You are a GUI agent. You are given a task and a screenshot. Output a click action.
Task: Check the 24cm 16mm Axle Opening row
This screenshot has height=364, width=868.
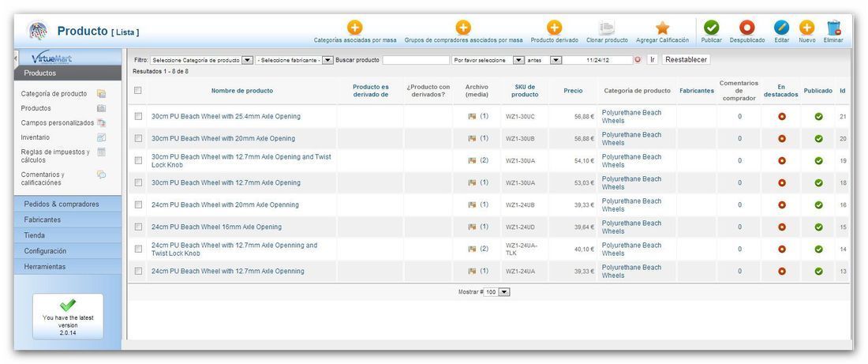[138, 227]
